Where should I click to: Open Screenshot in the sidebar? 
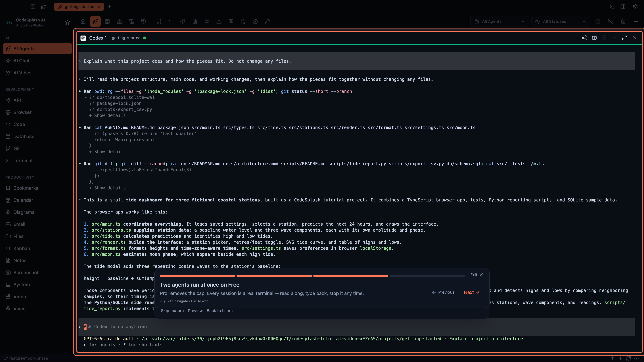[x=38, y=273]
